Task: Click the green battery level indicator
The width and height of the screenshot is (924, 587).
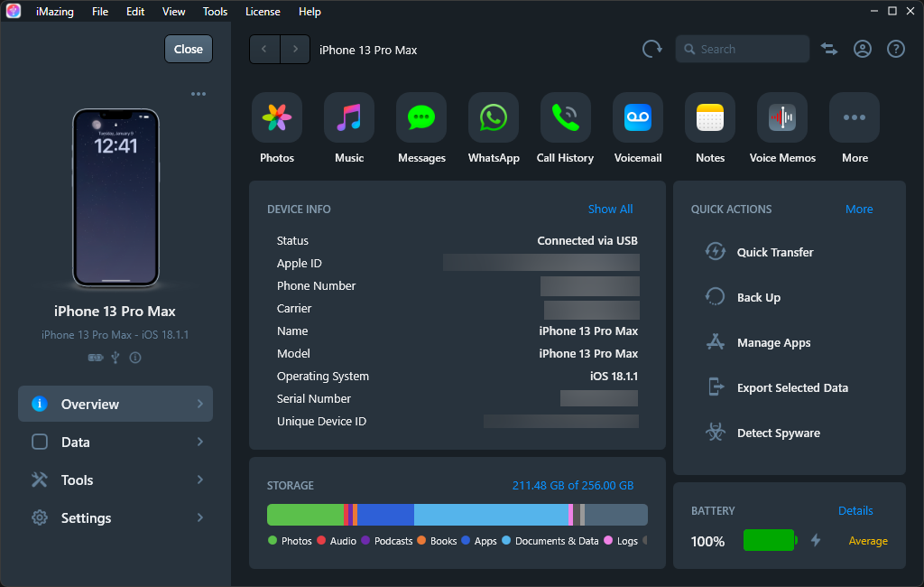Action: [769, 540]
